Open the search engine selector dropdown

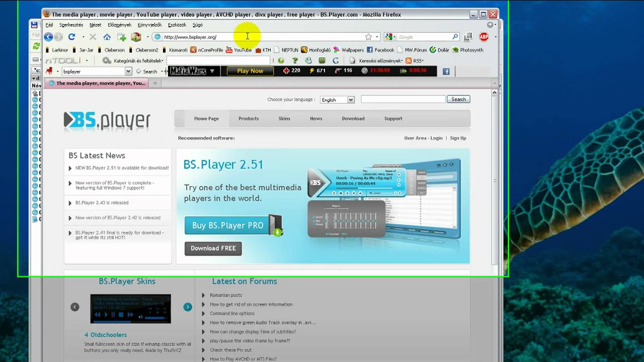pyautogui.click(x=389, y=37)
